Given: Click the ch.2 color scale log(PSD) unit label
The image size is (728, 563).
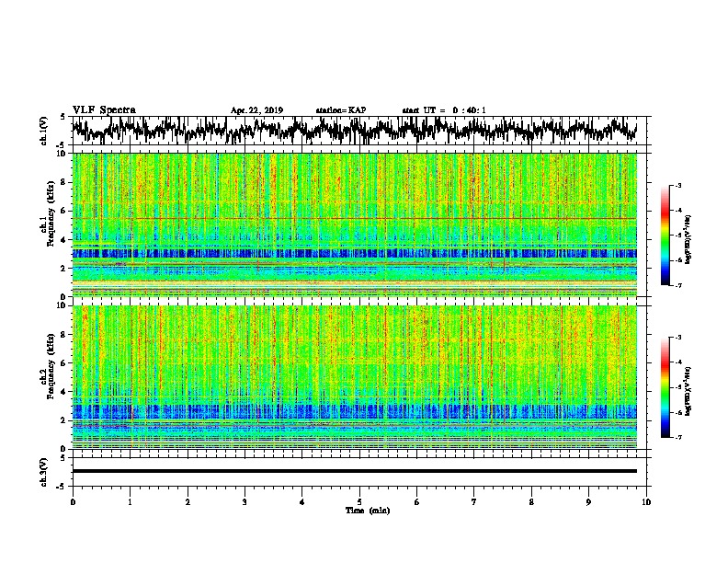Looking at the screenshot, I should pos(688,391).
